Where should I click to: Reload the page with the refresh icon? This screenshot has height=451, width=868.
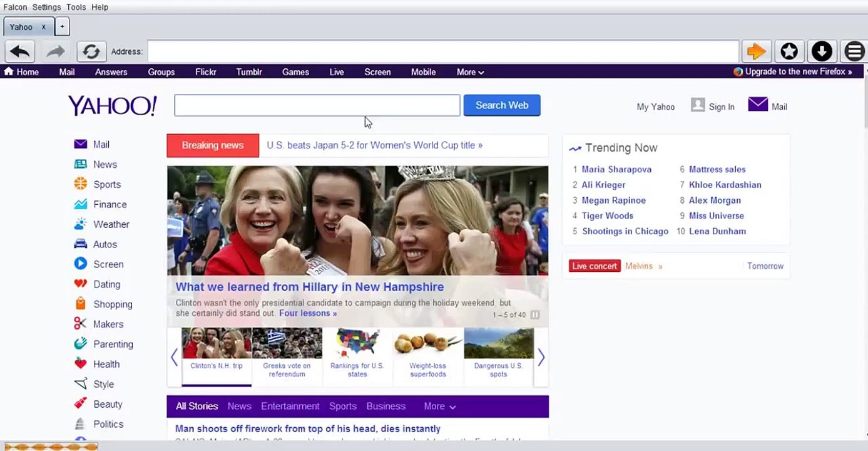click(x=91, y=51)
